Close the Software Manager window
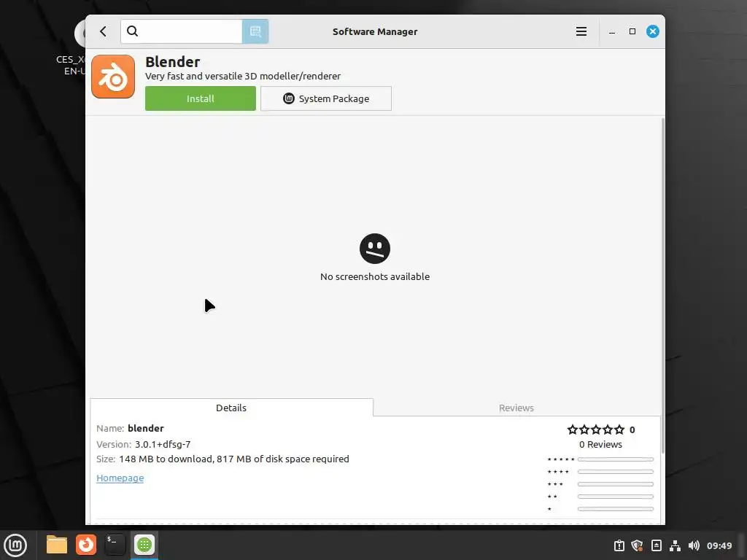Image resolution: width=747 pixels, height=560 pixels. [x=653, y=31]
